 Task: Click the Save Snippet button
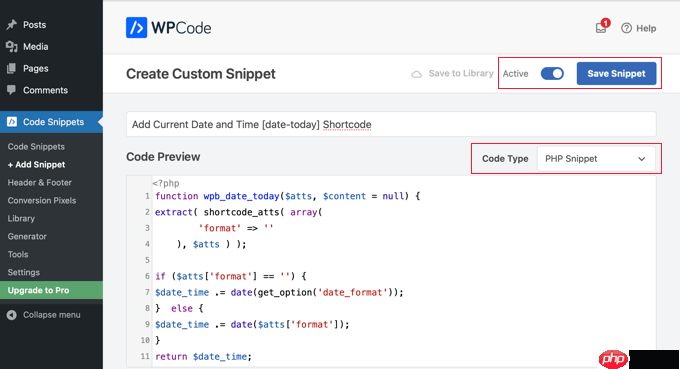(x=616, y=74)
